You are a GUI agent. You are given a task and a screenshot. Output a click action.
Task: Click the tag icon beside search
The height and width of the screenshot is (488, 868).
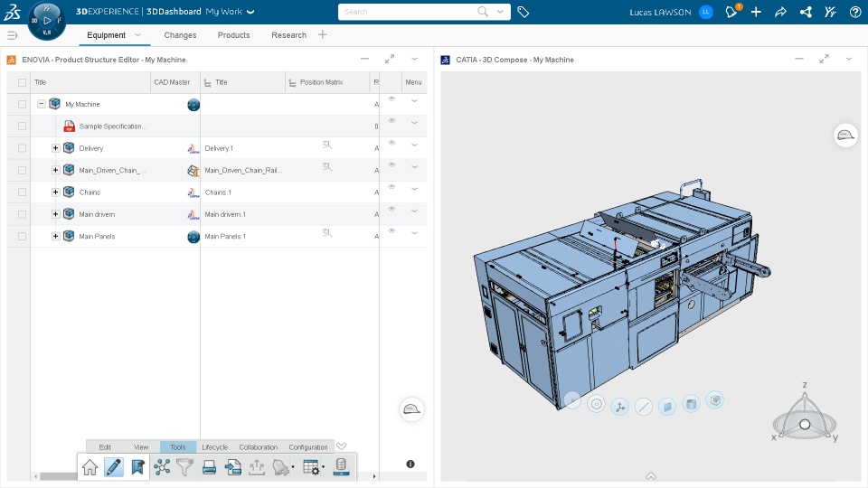(x=524, y=12)
